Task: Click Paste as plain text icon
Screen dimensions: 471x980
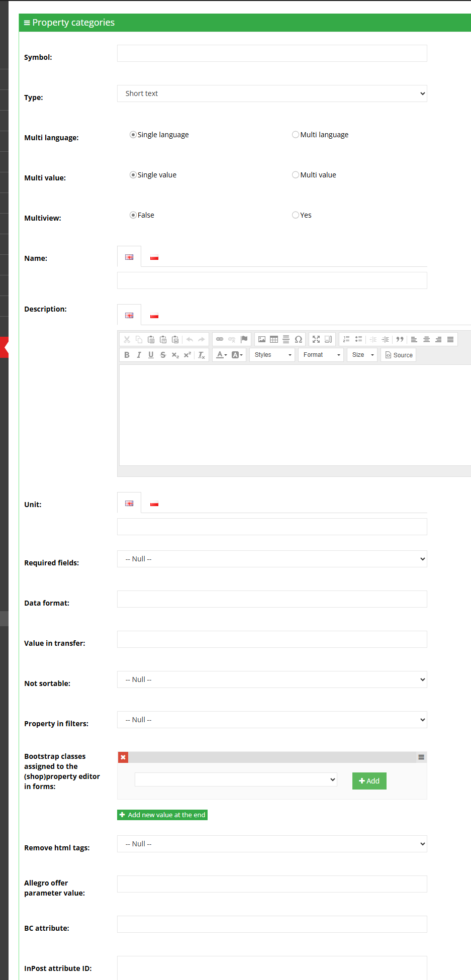Action: [x=163, y=339]
